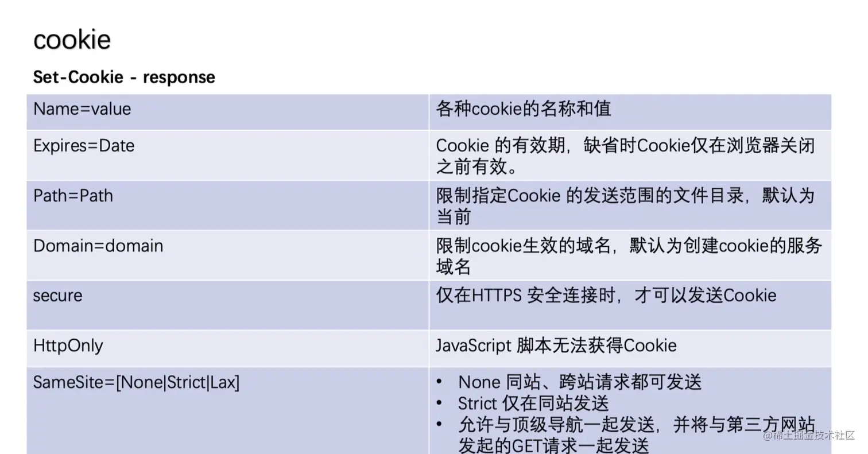
Task: Select the SameSite=[None|Strict|Lax] cell
Action: (x=137, y=382)
